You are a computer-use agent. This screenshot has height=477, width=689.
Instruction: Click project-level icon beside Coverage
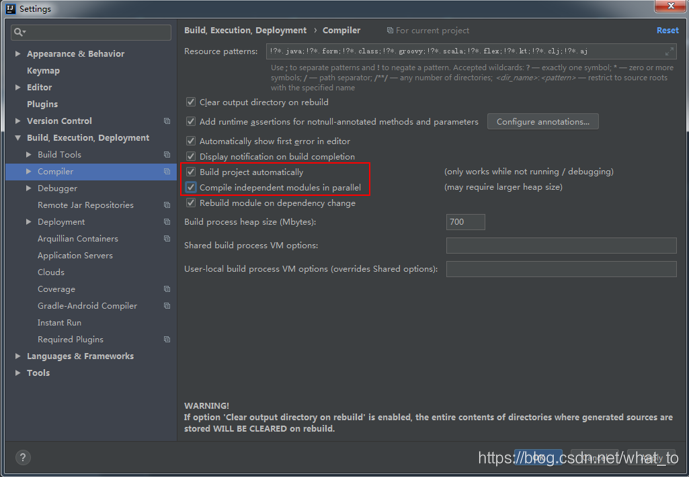point(167,289)
